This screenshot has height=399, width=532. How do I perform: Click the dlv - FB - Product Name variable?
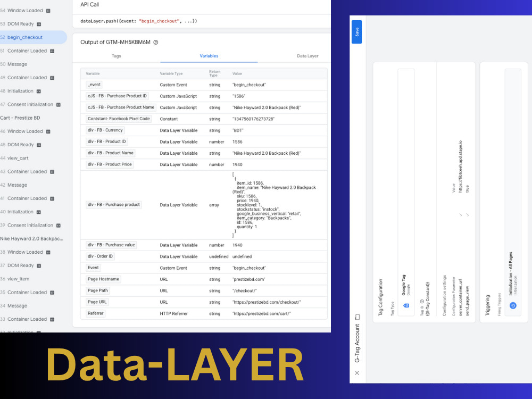coord(111,153)
